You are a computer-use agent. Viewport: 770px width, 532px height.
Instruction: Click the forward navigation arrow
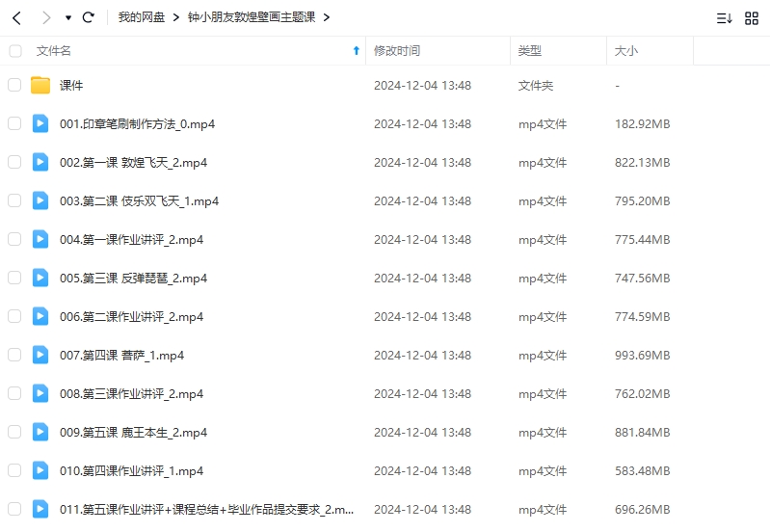pos(46,17)
